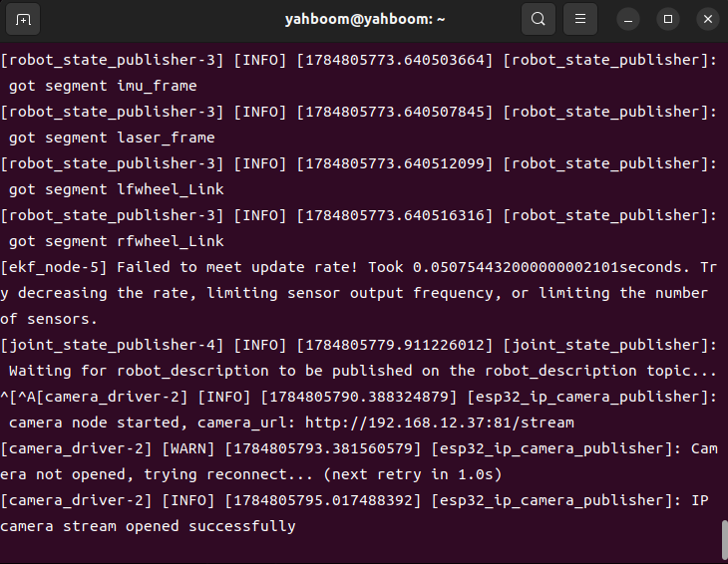Screen dimensions: 728x564
Task: Click timestamp 1784805795.017488392
Action: tap(323, 500)
